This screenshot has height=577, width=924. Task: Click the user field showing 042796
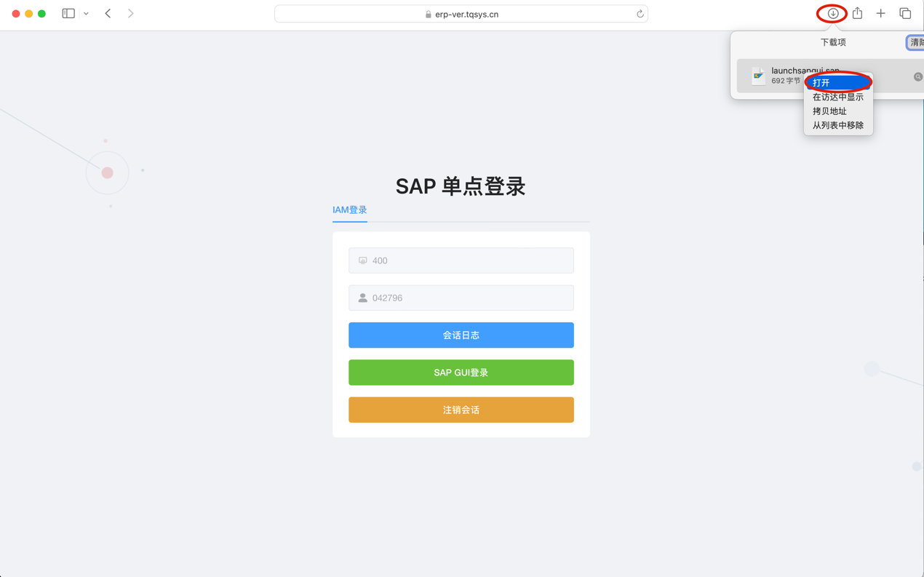(x=461, y=298)
